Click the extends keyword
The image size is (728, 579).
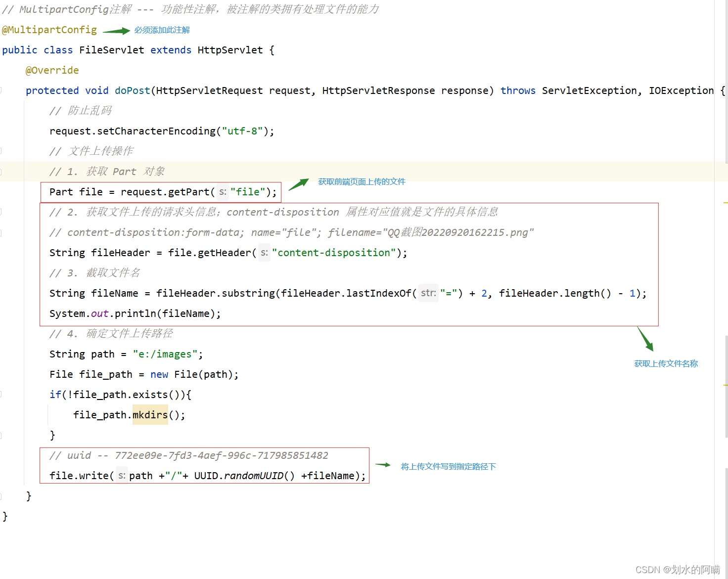pos(171,50)
